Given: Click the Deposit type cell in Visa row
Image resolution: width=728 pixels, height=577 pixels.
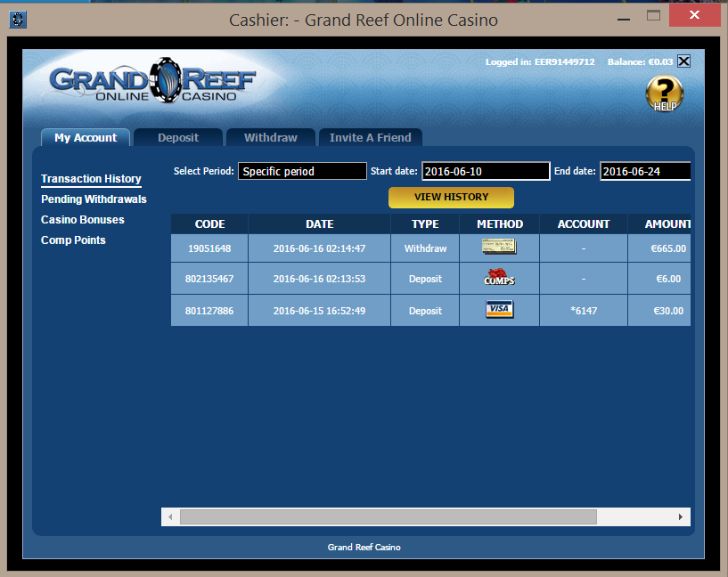Looking at the screenshot, I should click(425, 311).
